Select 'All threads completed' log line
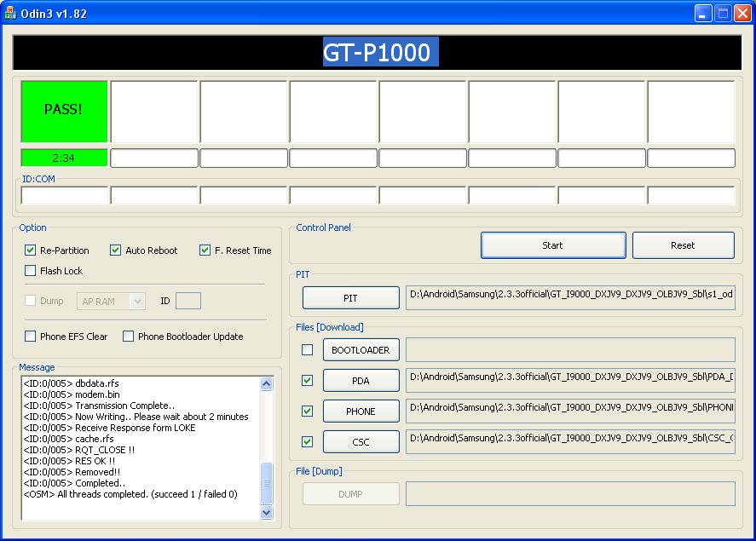 [130, 494]
